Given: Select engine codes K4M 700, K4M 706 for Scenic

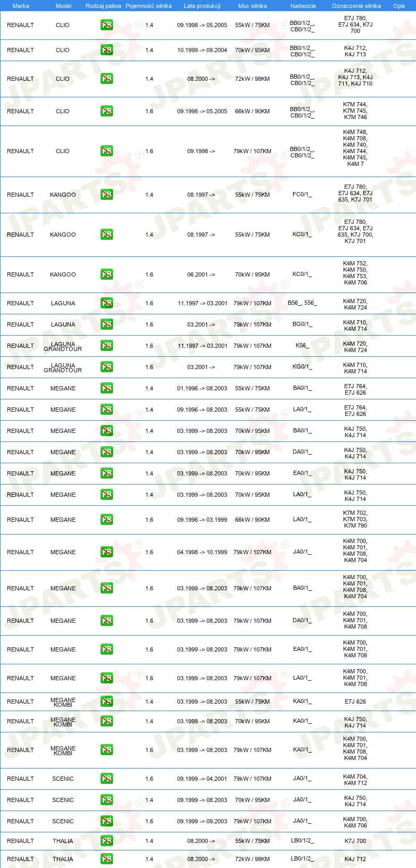Looking at the screenshot, I should (355, 822).
